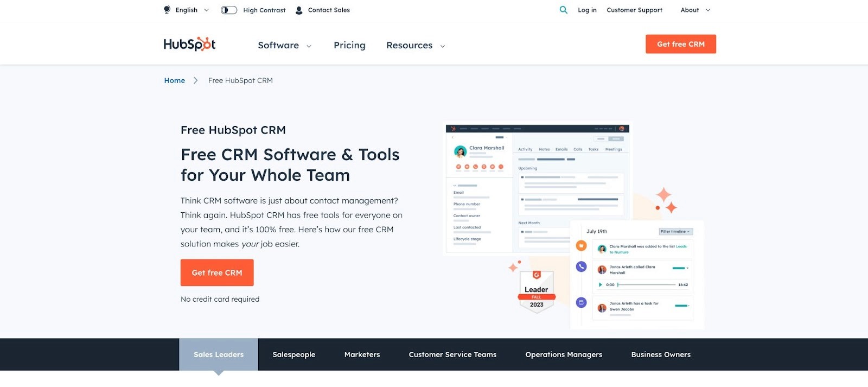
Task: Select the Business Owners tab
Action: [x=661, y=354]
